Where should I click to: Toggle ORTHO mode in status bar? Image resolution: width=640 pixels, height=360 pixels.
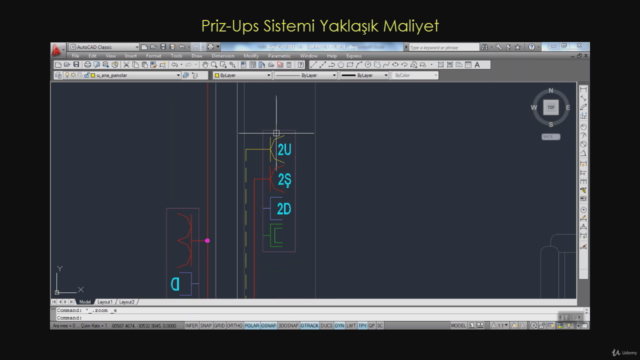[x=235, y=326]
